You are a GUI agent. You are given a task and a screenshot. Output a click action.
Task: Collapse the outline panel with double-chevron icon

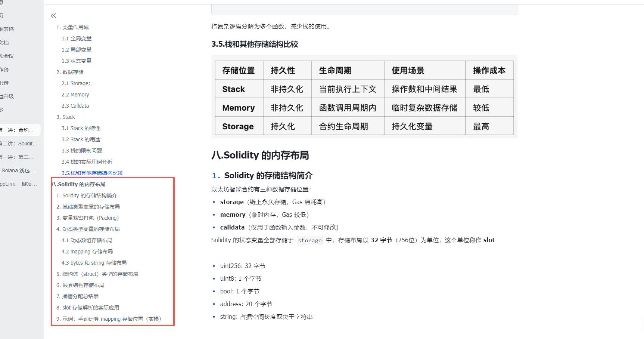click(x=53, y=16)
